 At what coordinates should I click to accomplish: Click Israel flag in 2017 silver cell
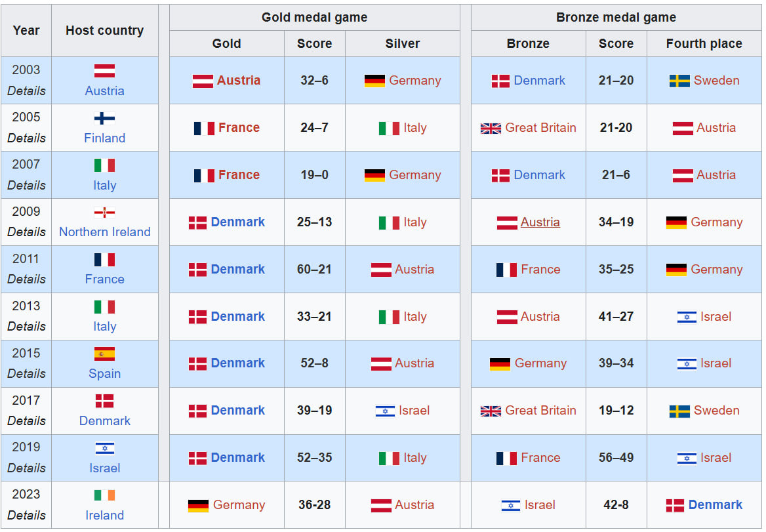click(385, 411)
